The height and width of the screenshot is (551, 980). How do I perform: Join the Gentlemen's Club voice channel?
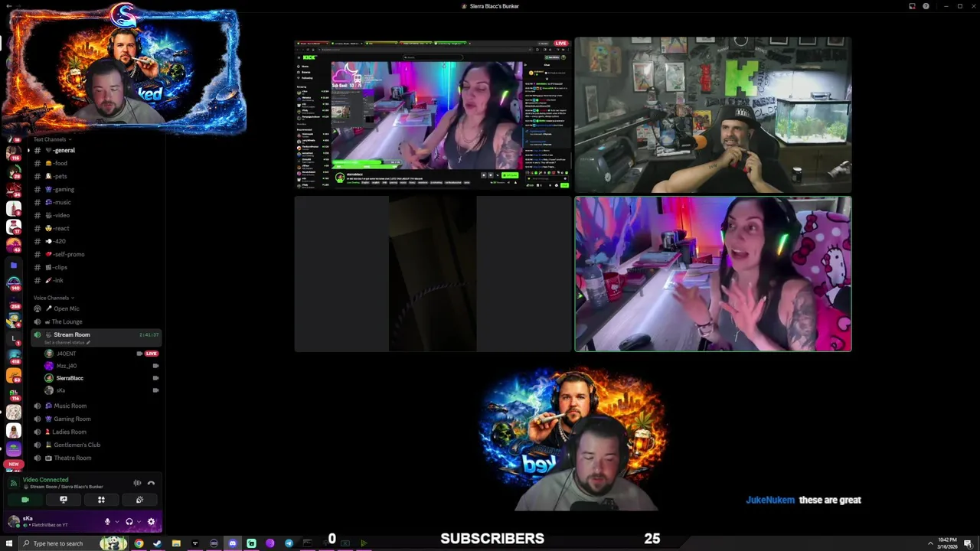tap(96, 445)
